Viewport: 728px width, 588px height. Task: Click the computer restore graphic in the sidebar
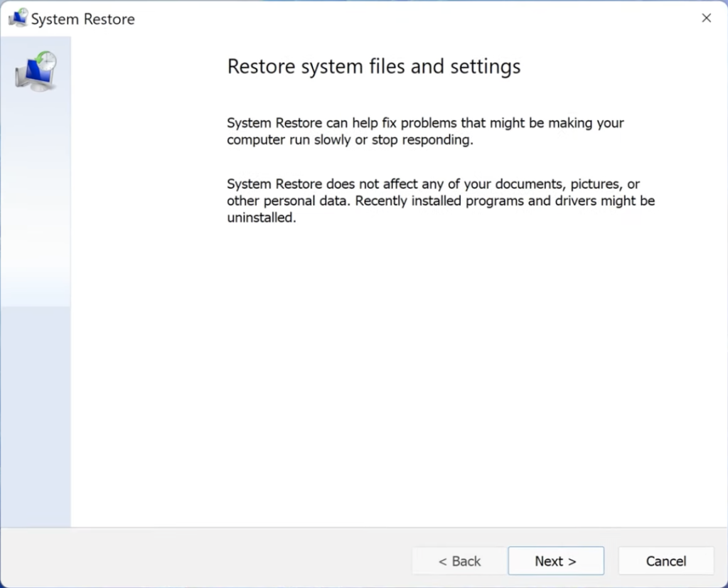[34, 71]
